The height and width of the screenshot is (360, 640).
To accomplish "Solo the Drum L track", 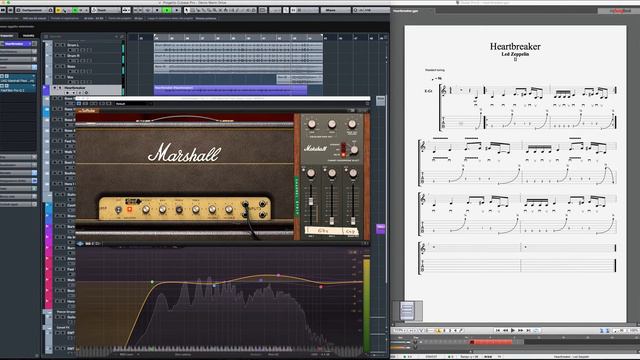I will 63,45.
